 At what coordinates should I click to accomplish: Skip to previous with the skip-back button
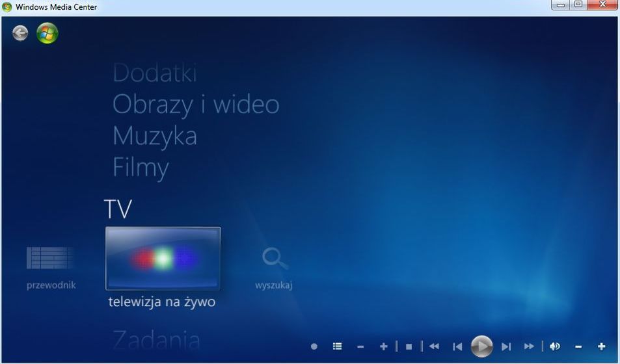[457, 346]
